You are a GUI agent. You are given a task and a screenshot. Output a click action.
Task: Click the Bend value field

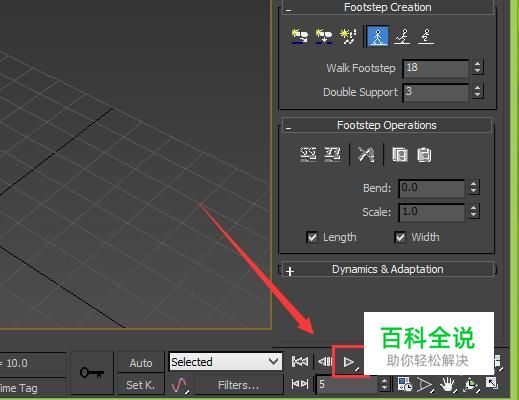tap(431, 188)
